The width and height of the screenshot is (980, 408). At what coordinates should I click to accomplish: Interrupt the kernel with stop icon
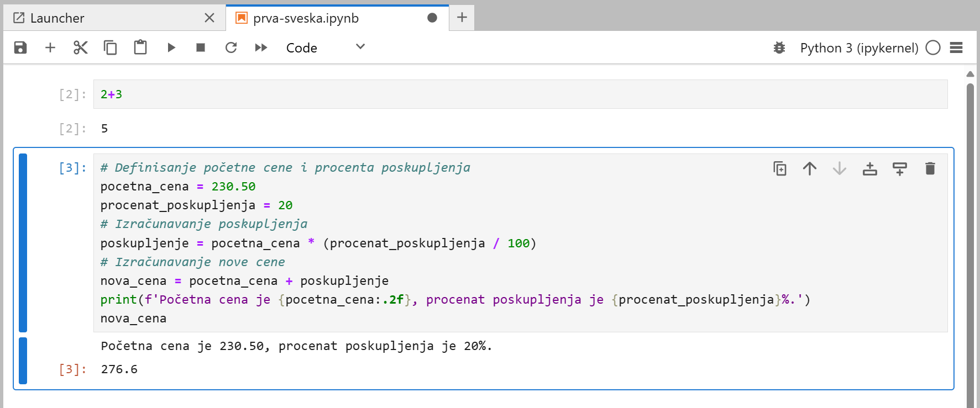coord(201,47)
